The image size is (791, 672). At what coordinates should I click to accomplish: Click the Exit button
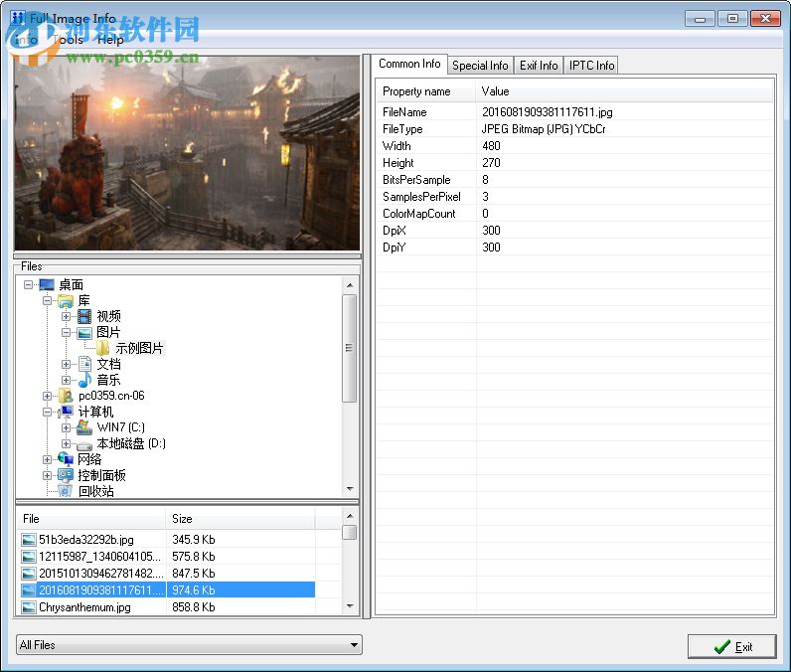(x=731, y=647)
